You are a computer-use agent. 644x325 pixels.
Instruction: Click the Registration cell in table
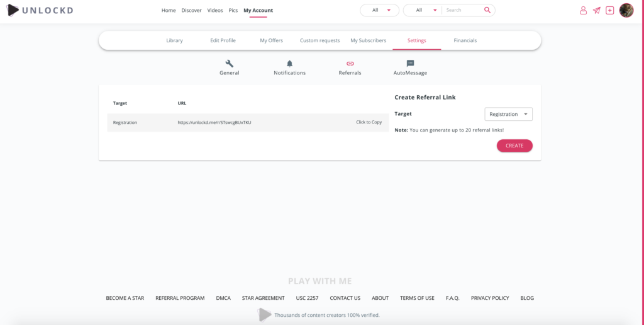(125, 123)
